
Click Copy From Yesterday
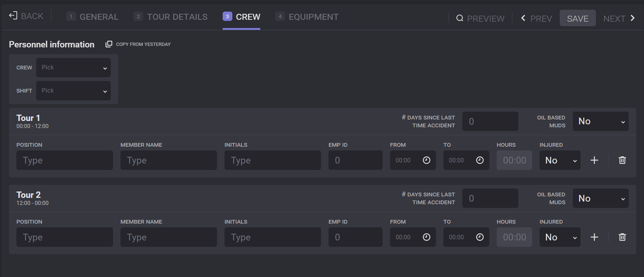point(138,44)
